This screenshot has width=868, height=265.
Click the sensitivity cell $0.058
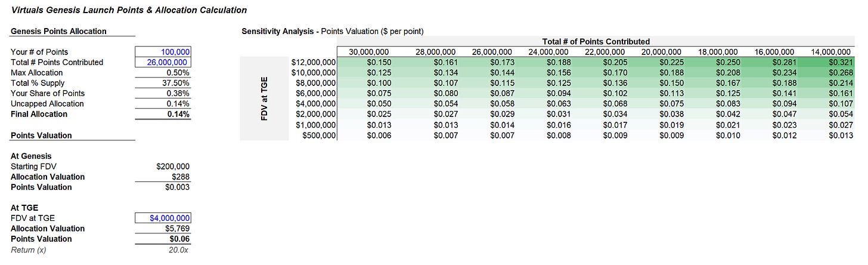500,104
